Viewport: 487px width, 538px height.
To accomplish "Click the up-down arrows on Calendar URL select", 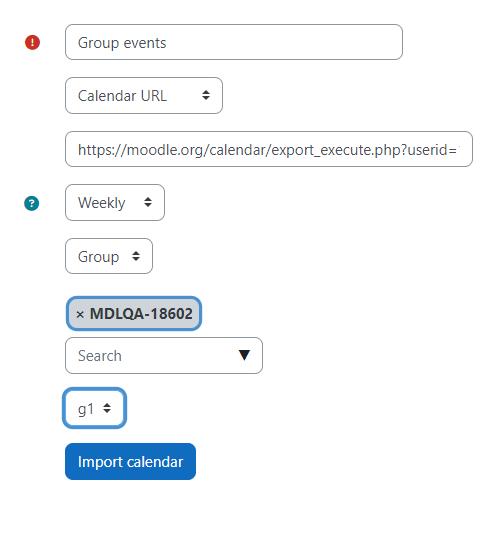I will coord(206,95).
